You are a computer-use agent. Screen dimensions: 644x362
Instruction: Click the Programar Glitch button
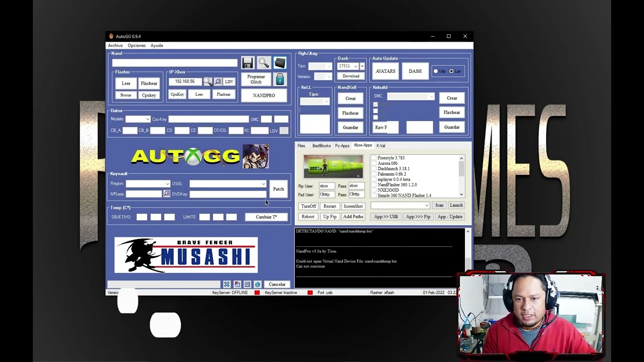click(x=256, y=79)
